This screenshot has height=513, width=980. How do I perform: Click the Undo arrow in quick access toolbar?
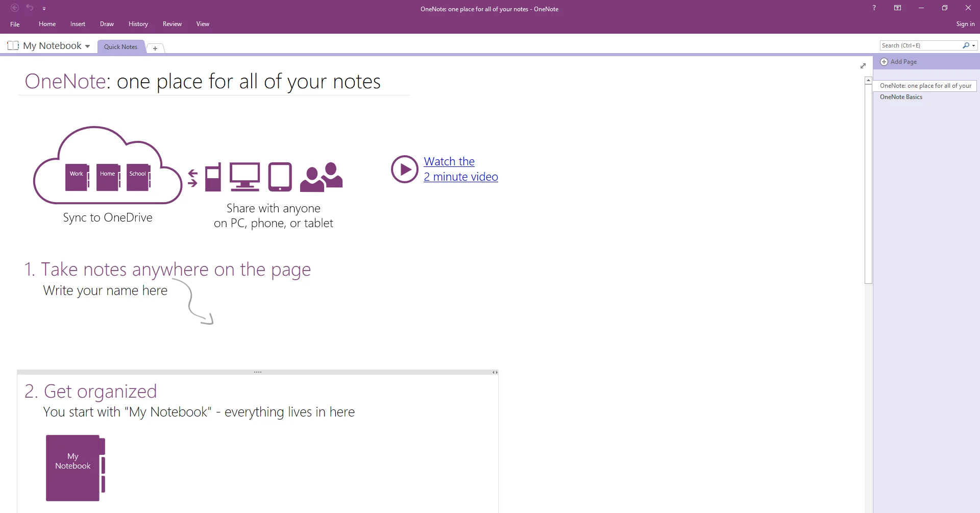30,8
